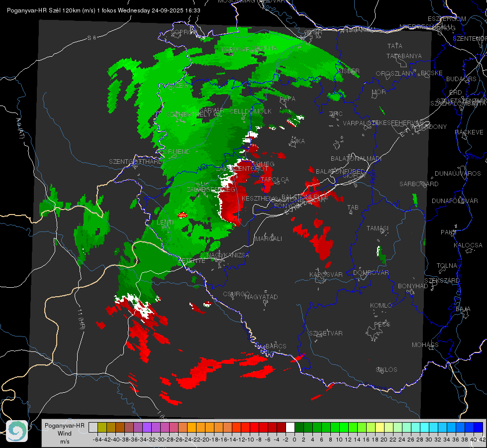Click the pale yellow legend swatch near 18
The image size is (487, 448).
(x=380, y=428)
